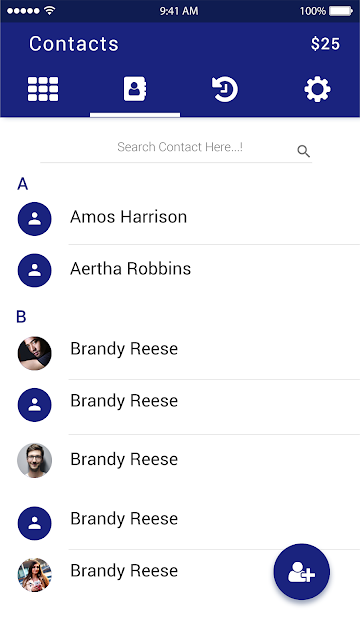Screen dimensions: 360x640
Task: Tap the bearded man with glasses photo
Action: point(35,460)
